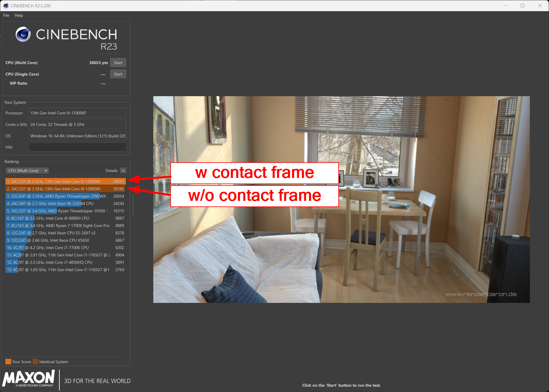Viewport: 549px width, 392px height.
Task: Click the dotted panel resize handle
Action: (133, 205)
